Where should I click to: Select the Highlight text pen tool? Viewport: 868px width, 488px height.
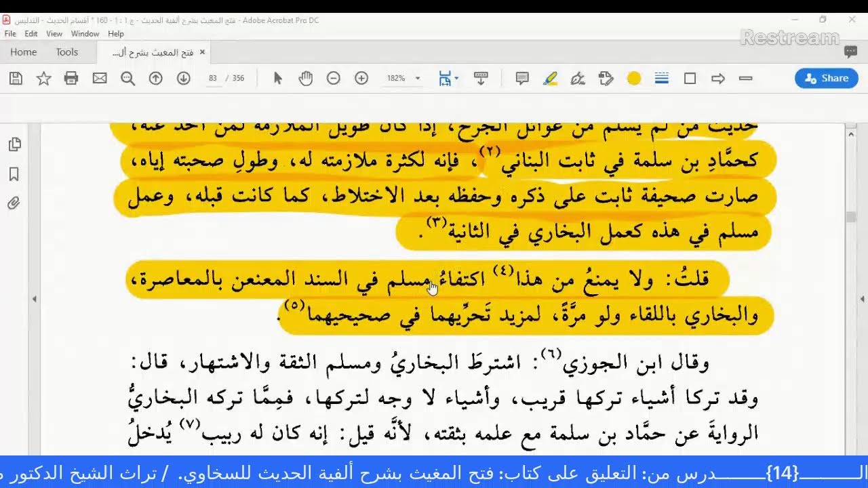(551, 79)
